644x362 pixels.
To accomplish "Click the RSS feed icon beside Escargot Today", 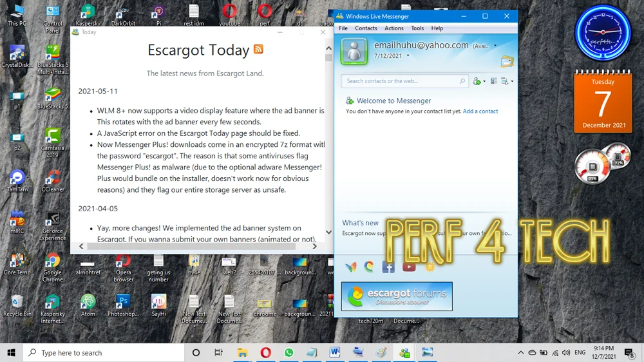I will (258, 50).
